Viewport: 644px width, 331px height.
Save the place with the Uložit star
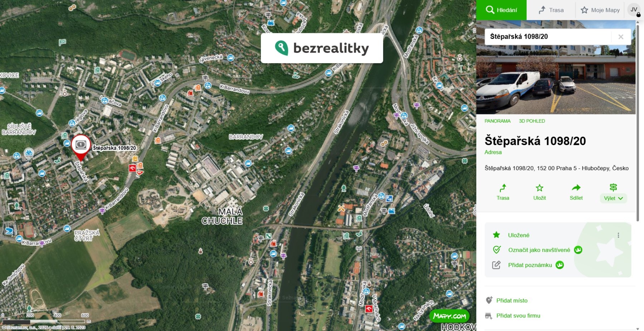[540, 188]
